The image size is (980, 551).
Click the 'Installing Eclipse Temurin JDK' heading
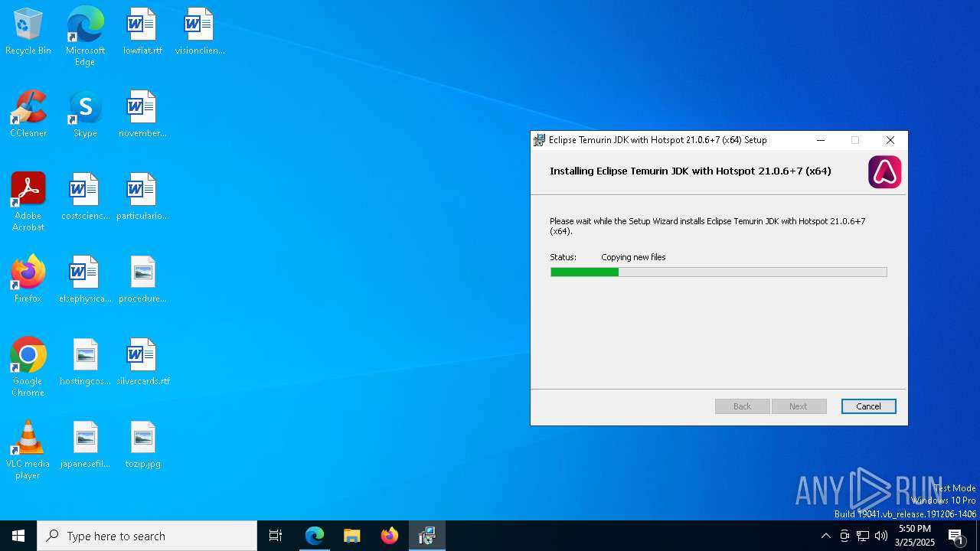(690, 171)
